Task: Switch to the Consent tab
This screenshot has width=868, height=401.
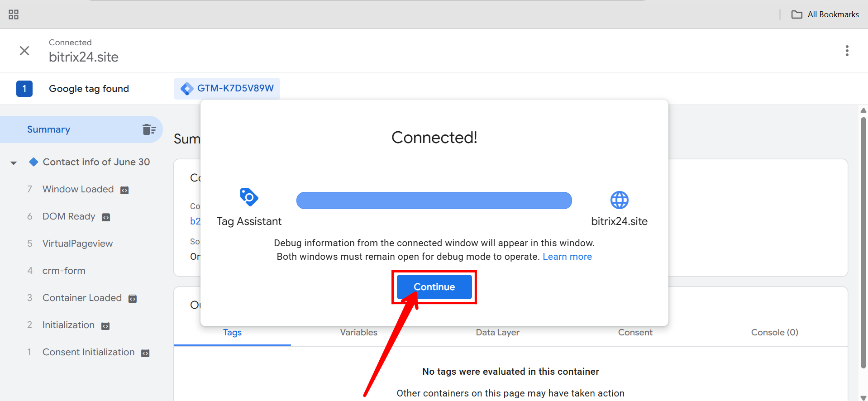Action: [635, 333]
